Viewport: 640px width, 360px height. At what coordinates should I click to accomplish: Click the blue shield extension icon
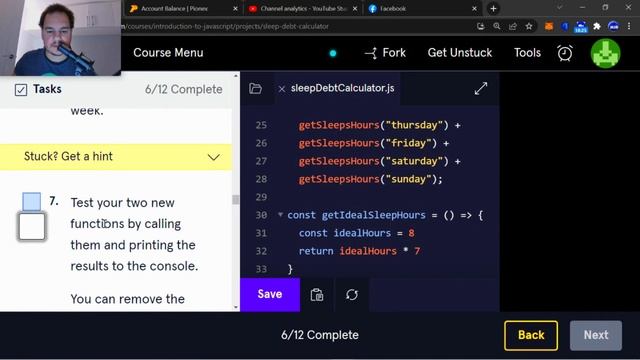coord(565,27)
